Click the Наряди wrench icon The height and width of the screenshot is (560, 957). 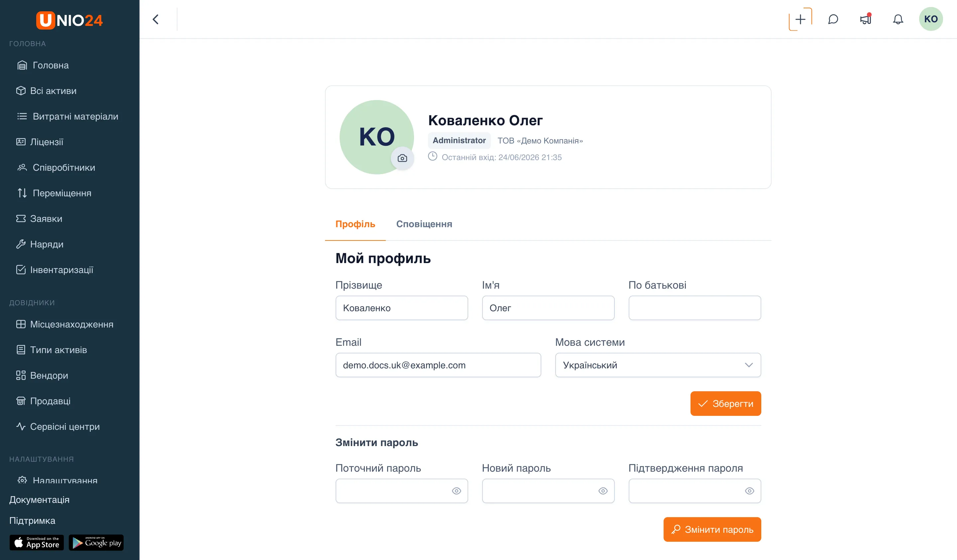click(x=21, y=244)
